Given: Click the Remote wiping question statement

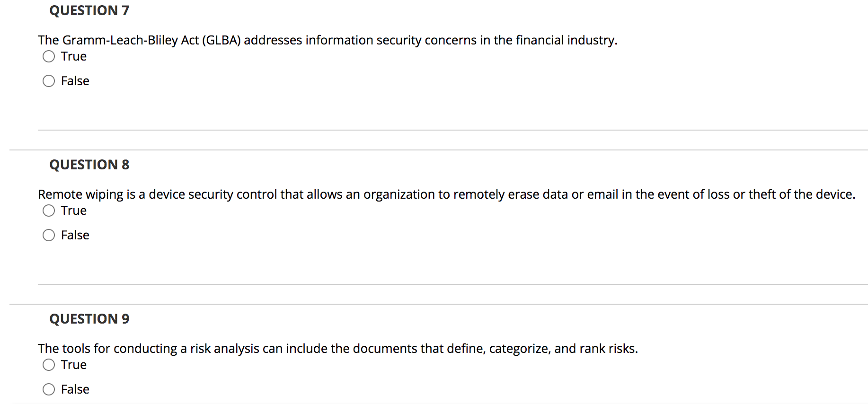Looking at the screenshot, I should [x=446, y=194].
